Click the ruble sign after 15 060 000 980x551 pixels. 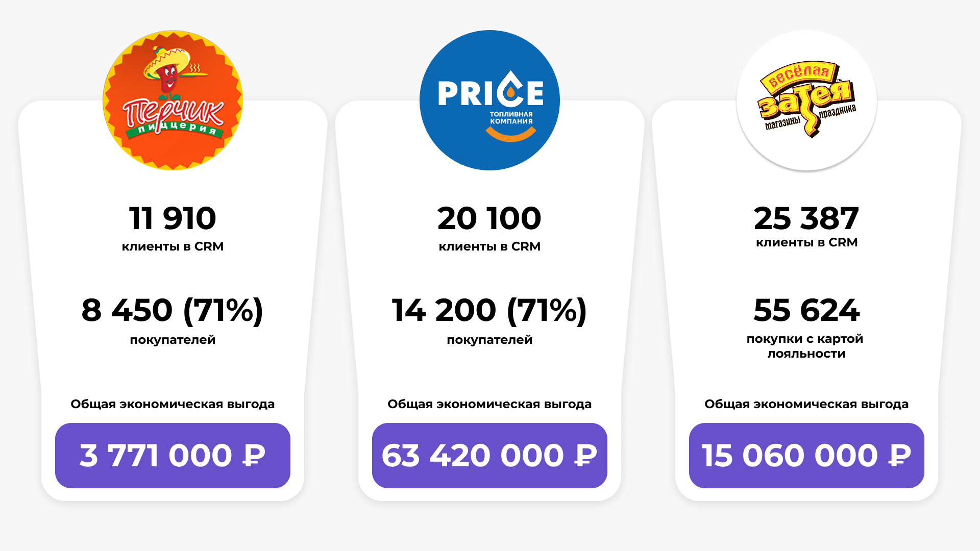click(900, 455)
